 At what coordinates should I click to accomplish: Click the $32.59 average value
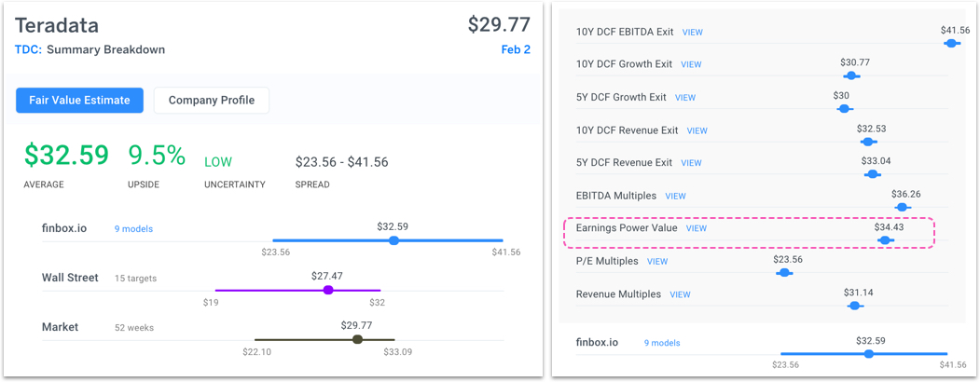[x=66, y=156]
